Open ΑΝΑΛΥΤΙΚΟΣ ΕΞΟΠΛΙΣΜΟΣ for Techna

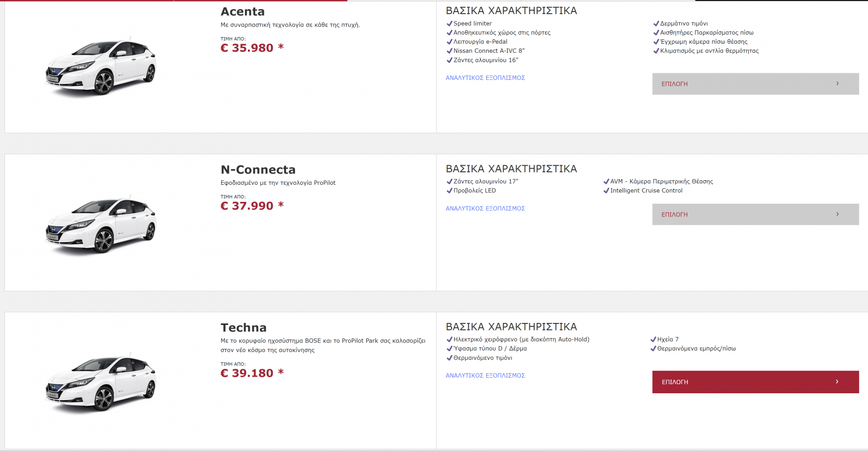(485, 376)
